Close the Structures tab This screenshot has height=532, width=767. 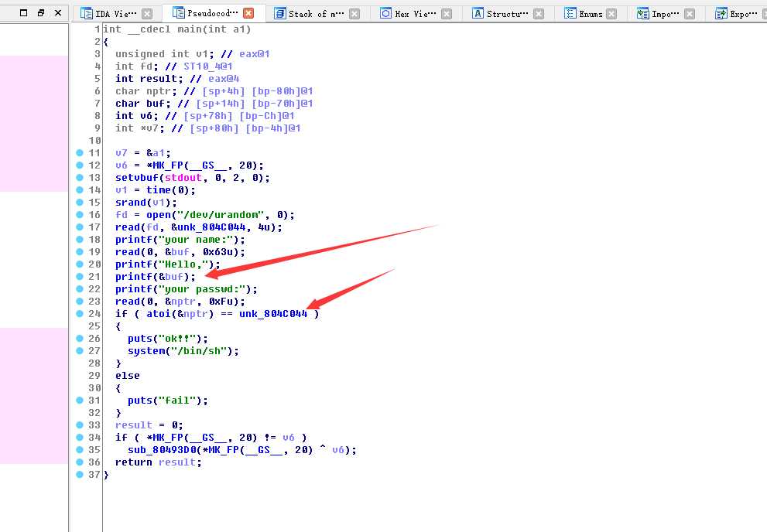539,14
